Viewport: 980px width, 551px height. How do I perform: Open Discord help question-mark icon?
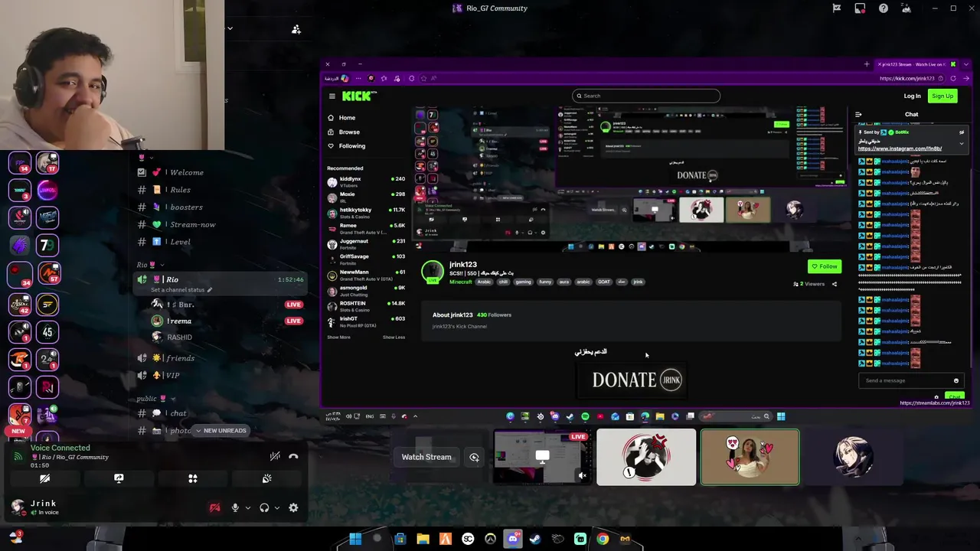pos(884,8)
